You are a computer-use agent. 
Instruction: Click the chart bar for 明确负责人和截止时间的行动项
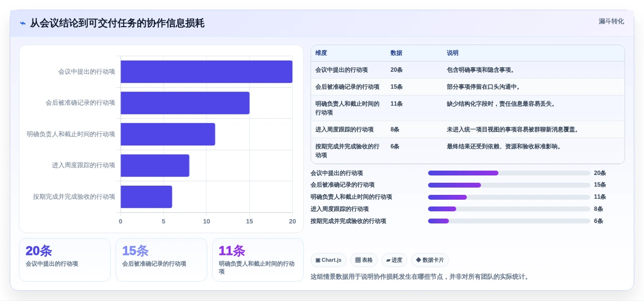click(168, 134)
